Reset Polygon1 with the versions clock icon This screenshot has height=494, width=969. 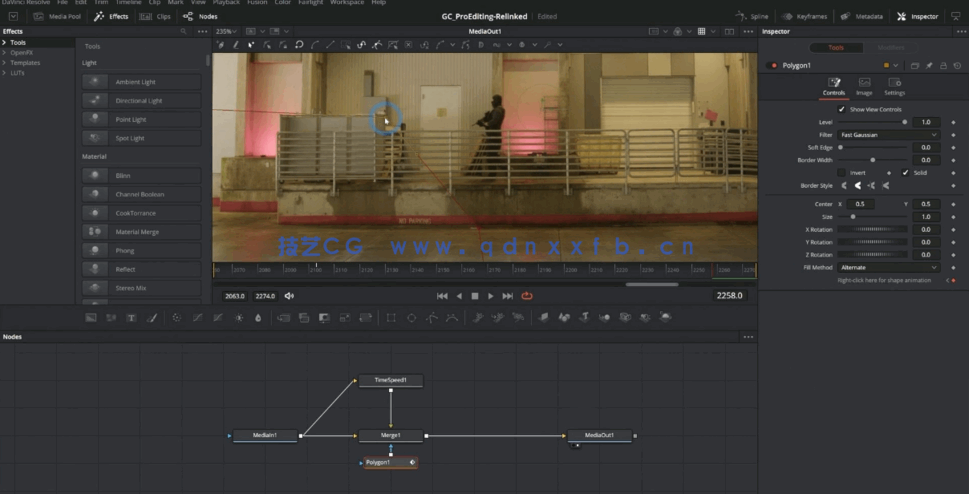point(957,66)
